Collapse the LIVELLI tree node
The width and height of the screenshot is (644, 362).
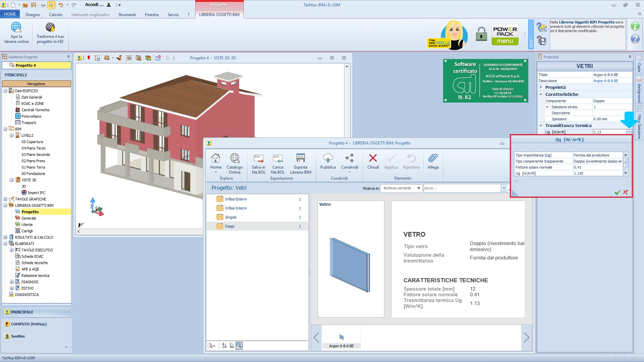tap(12, 135)
